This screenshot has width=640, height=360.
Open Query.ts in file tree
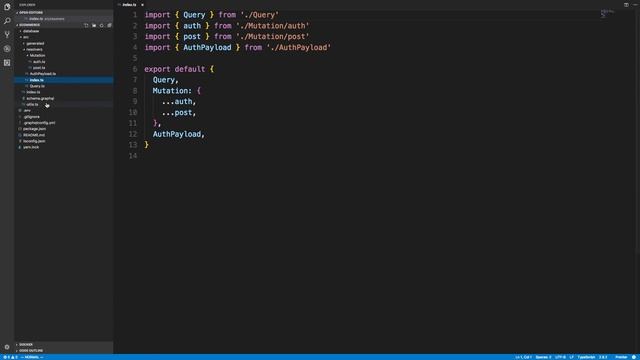37,86
